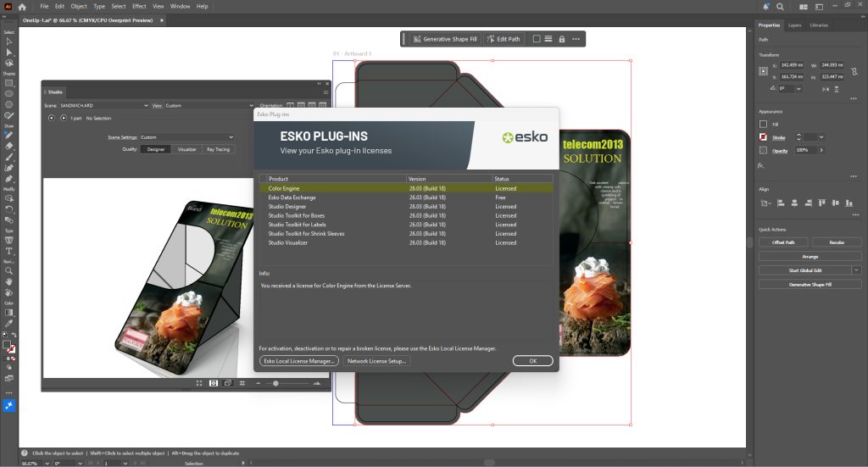The width and height of the screenshot is (868, 467).
Task: Open the Scene Settings dropdown
Action: [186, 137]
